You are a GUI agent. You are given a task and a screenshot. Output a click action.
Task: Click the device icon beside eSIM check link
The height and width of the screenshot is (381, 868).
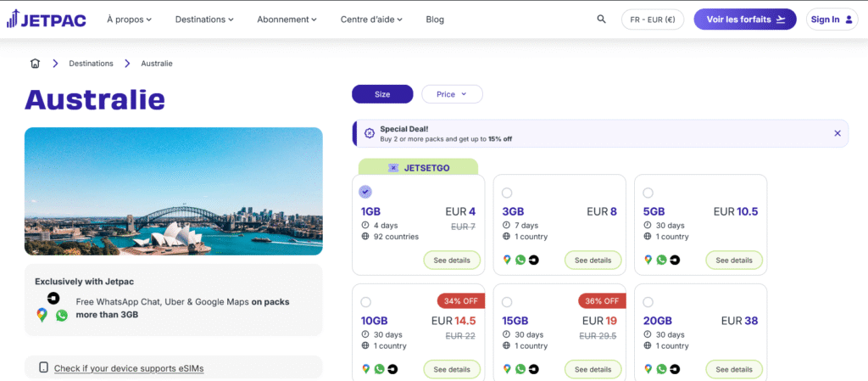coord(44,367)
